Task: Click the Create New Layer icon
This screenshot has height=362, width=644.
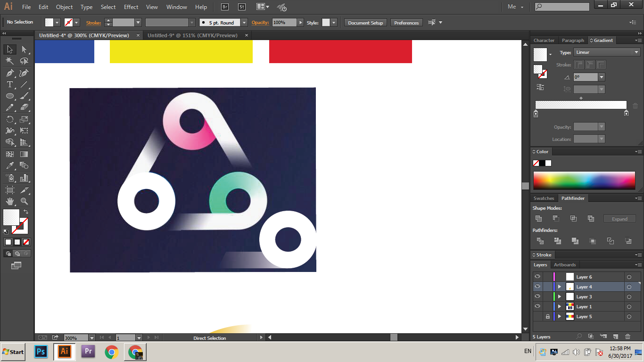Action: pyautogui.click(x=615, y=337)
